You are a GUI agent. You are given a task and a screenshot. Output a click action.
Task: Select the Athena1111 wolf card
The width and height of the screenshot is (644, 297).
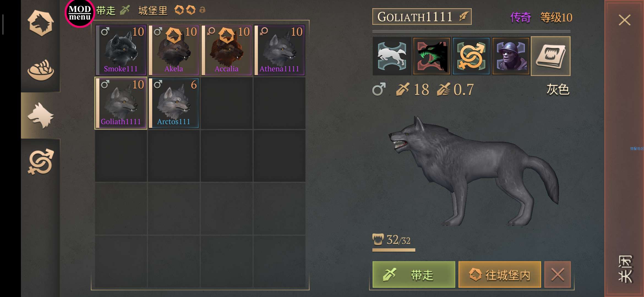pyautogui.click(x=279, y=50)
